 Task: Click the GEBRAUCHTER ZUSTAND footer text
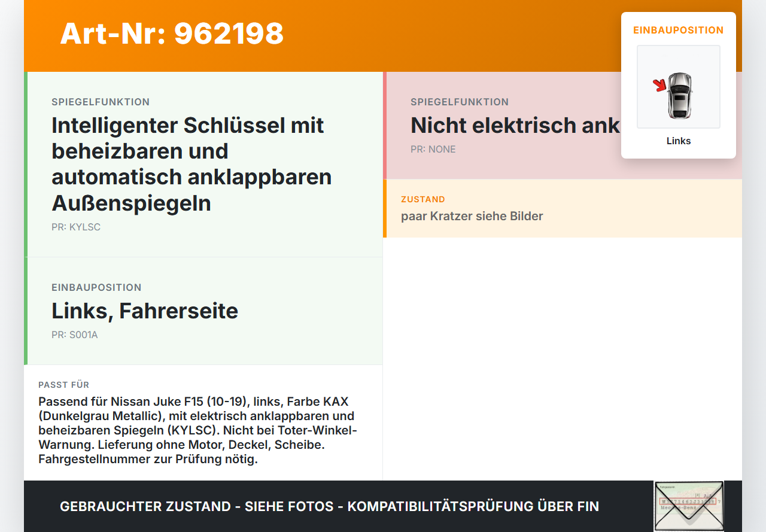[x=329, y=506]
